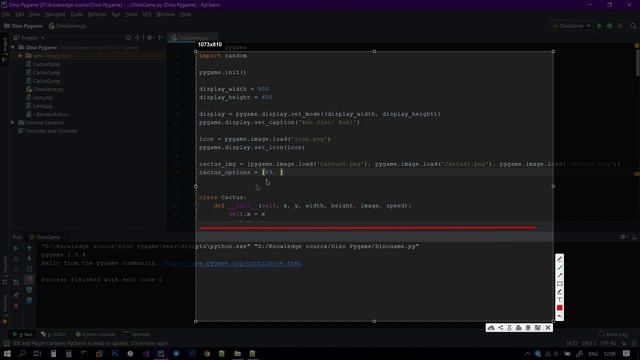This screenshot has height=360, width=640.
Task: Open the Edit menu
Action: click(x=20, y=14)
